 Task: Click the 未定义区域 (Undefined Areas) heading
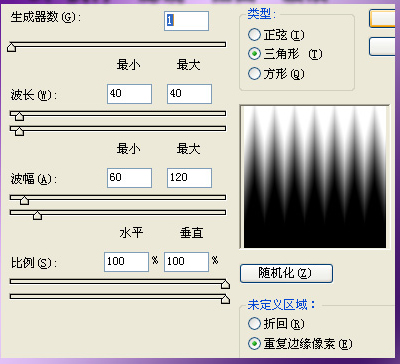[x=281, y=305]
